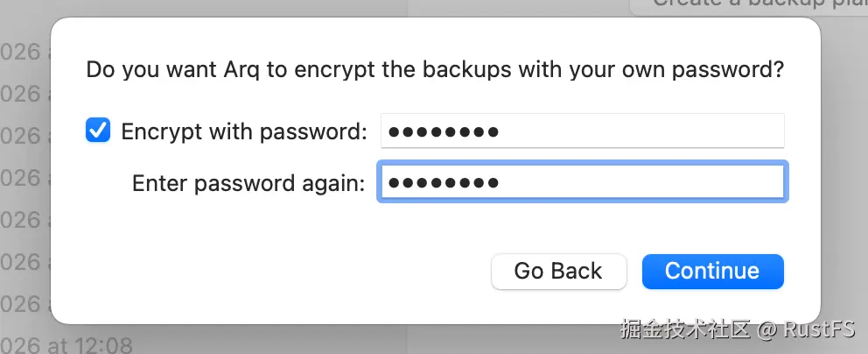
Task: Click the blue checkmark beside "Encrypt with password"
Action: [98, 131]
